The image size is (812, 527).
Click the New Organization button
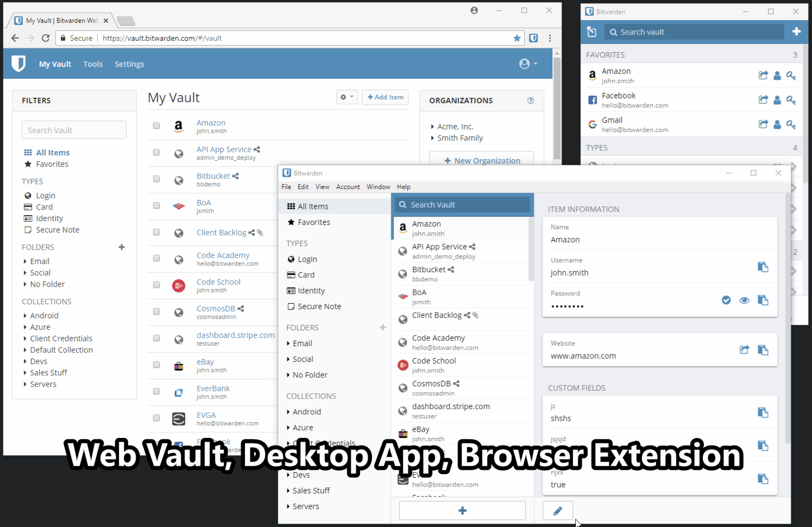click(482, 161)
